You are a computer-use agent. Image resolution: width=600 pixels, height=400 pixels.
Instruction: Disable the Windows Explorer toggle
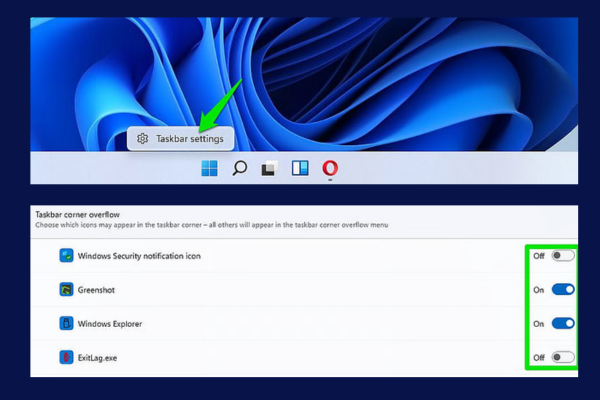[x=563, y=323]
